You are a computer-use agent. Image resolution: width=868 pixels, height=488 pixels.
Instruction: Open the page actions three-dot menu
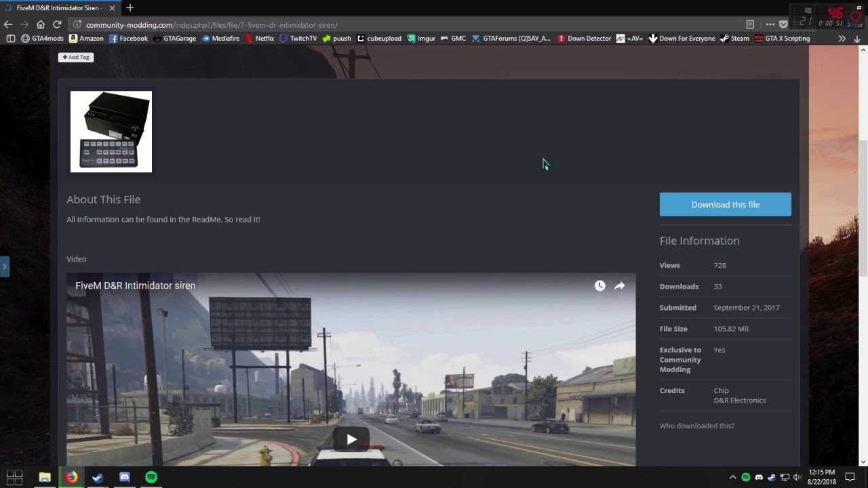click(x=770, y=24)
